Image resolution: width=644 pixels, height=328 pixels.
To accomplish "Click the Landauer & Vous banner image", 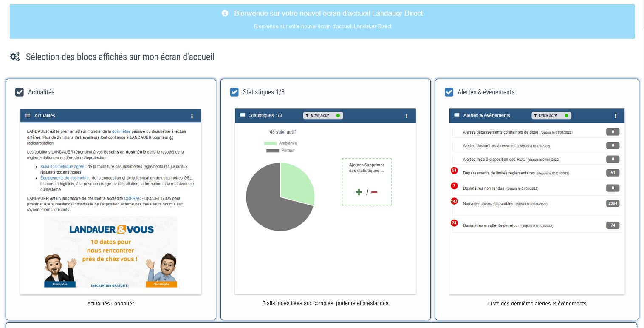I will point(110,252).
